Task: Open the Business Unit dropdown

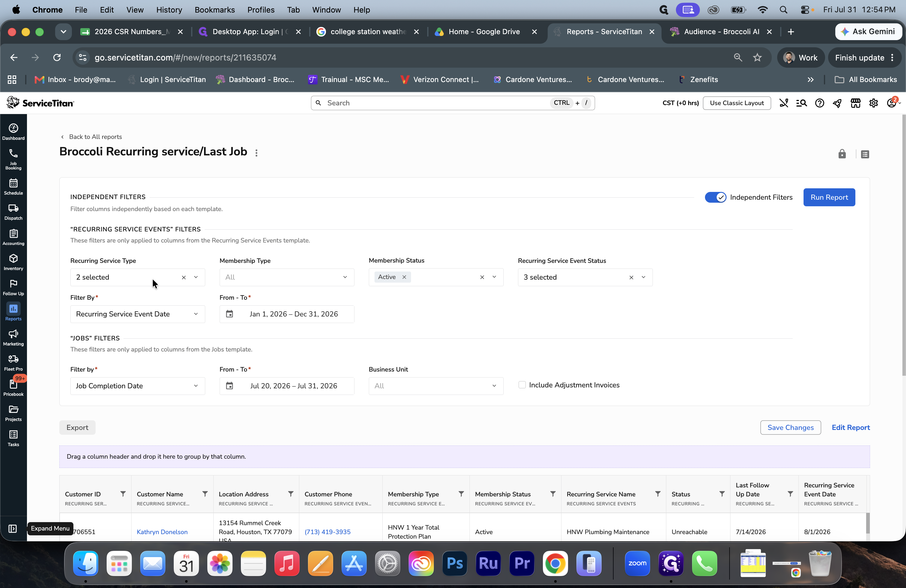Action: [436, 386]
